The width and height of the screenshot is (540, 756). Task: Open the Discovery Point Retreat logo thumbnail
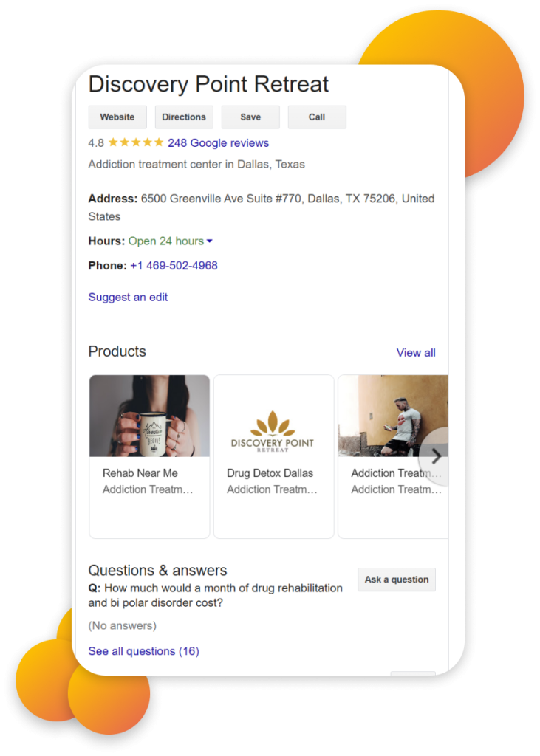[x=273, y=416]
